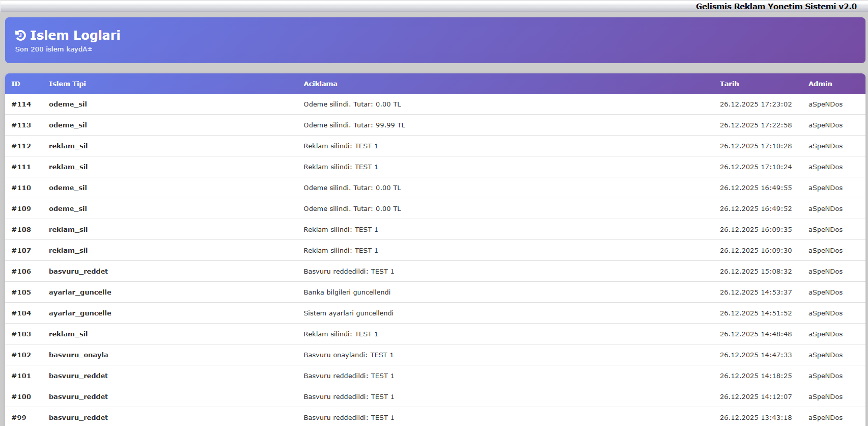This screenshot has width=868, height=426.
Task: Sort by the Tarih column header
Action: [x=729, y=84]
